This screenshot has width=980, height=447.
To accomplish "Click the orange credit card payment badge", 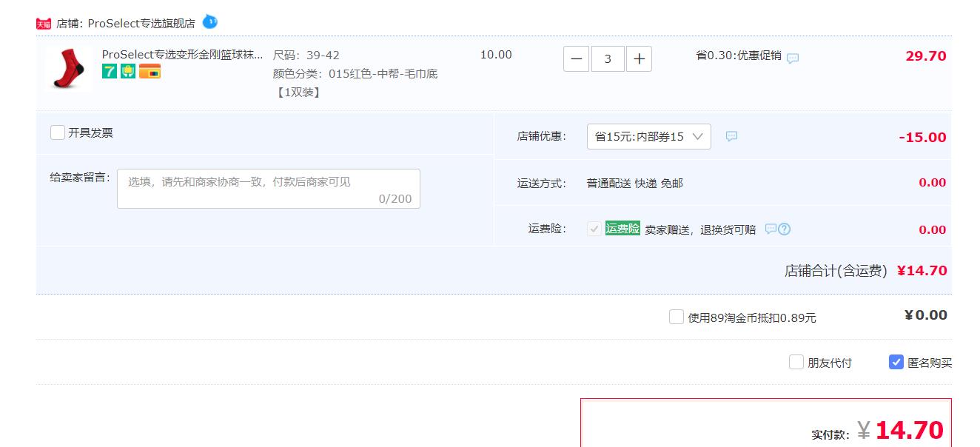I will (x=150, y=72).
